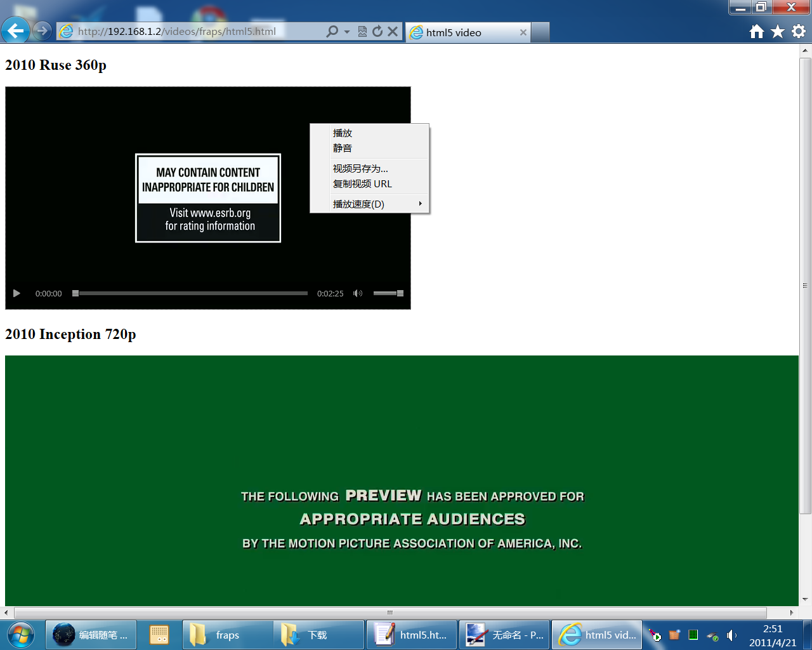
Task: Click the horizontal scrollbar right arrow
Action: coord(792,613)
